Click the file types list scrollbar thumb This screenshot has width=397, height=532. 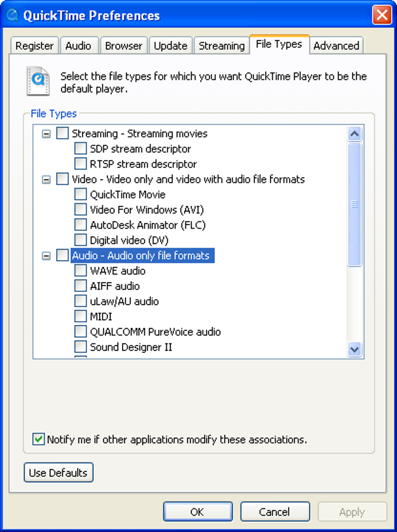point(354,204)
